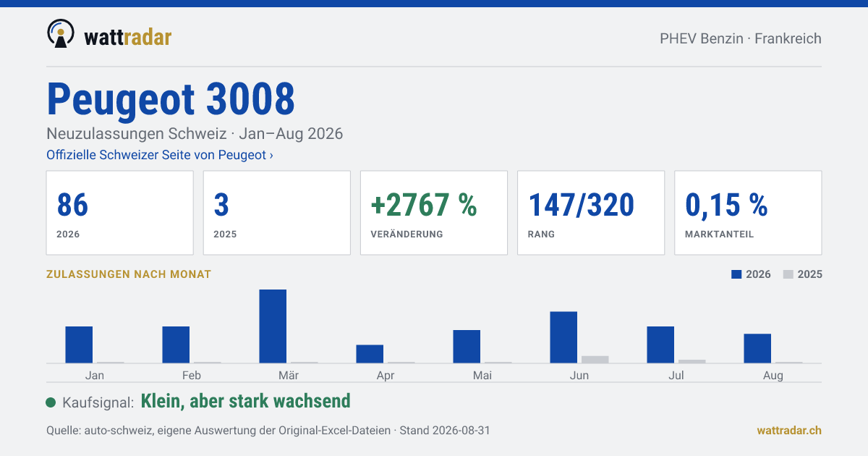Image resolution: width=868 pixels, height=456 pixels.
Task: Click the June 2026 bar in chart
Action: click(x=563, y=337)
